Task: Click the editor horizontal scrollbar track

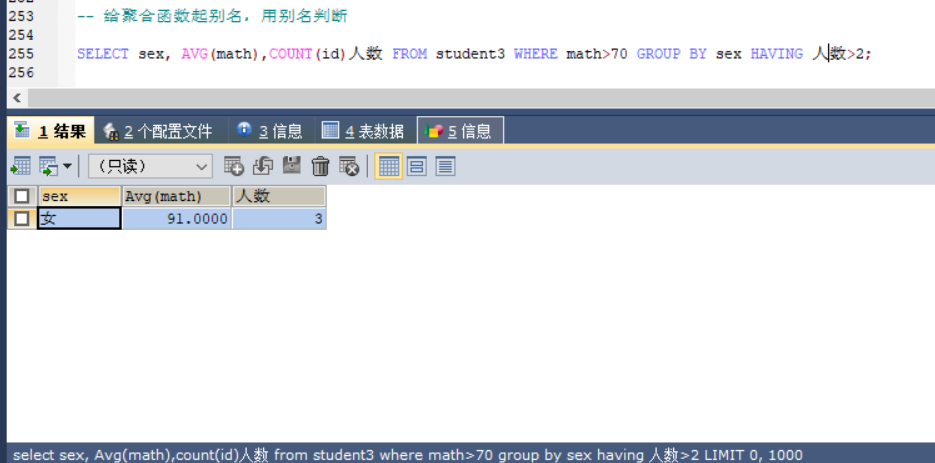Action: point(481,98)
